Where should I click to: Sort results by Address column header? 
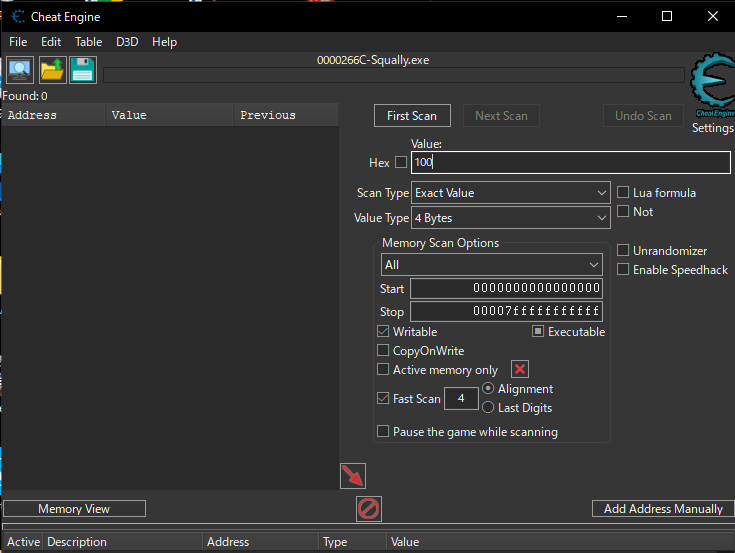pyautogui.click(x=53, y=115)
